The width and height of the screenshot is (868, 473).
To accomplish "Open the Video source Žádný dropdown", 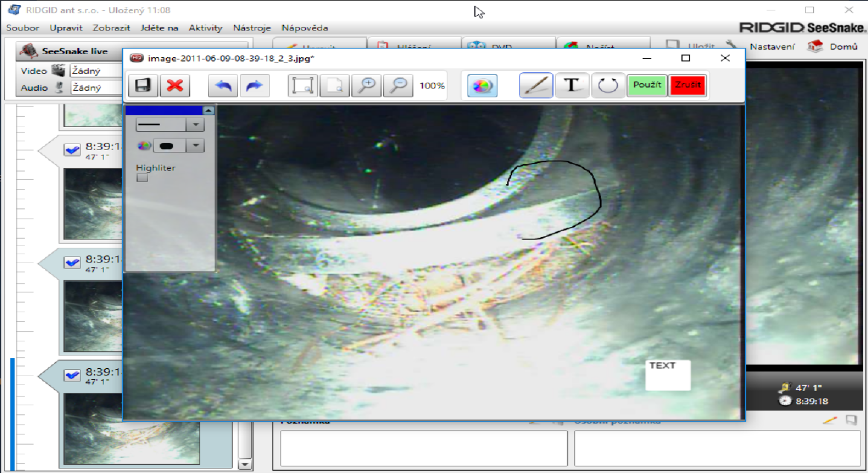I will point(96,71).
